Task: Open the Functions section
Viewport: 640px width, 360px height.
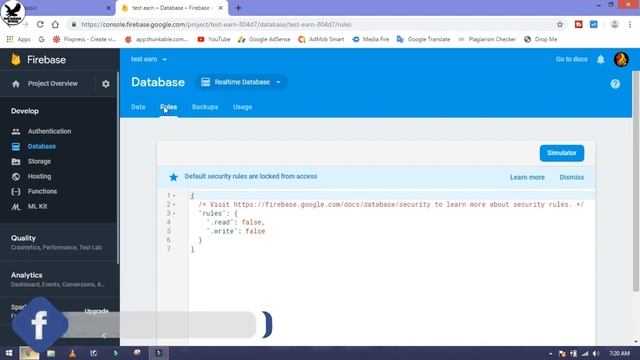Action: click(x=42, y=191)
